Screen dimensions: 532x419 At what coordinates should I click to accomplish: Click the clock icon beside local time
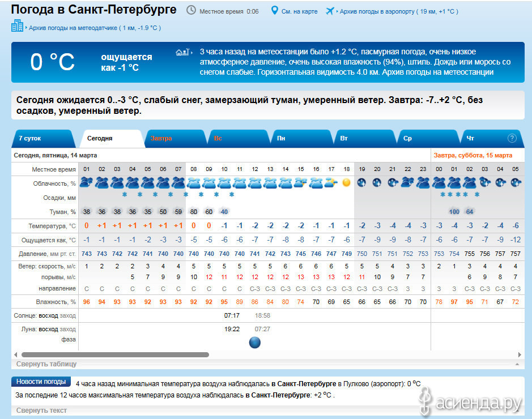pos(191,11)
